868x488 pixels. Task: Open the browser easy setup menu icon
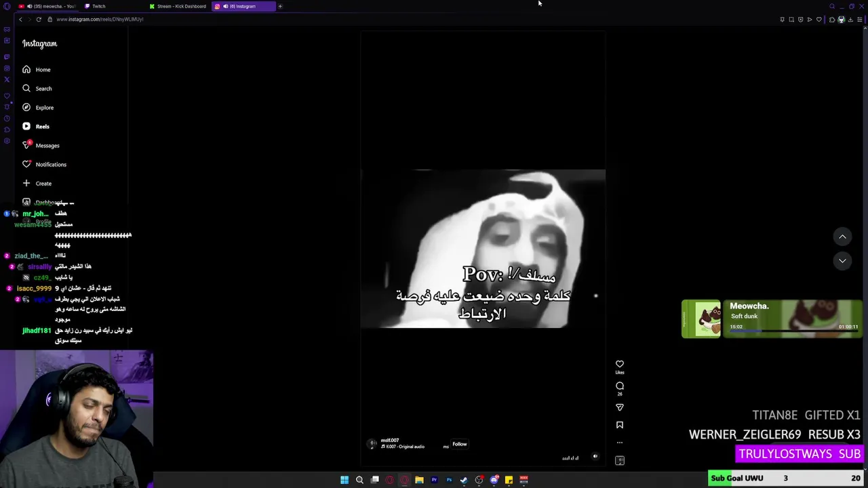point(860,19)
